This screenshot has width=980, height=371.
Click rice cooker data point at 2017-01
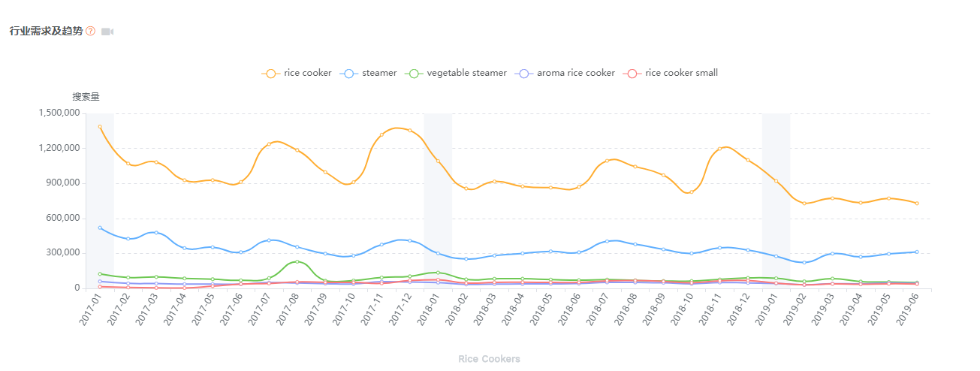coord(100,127)
